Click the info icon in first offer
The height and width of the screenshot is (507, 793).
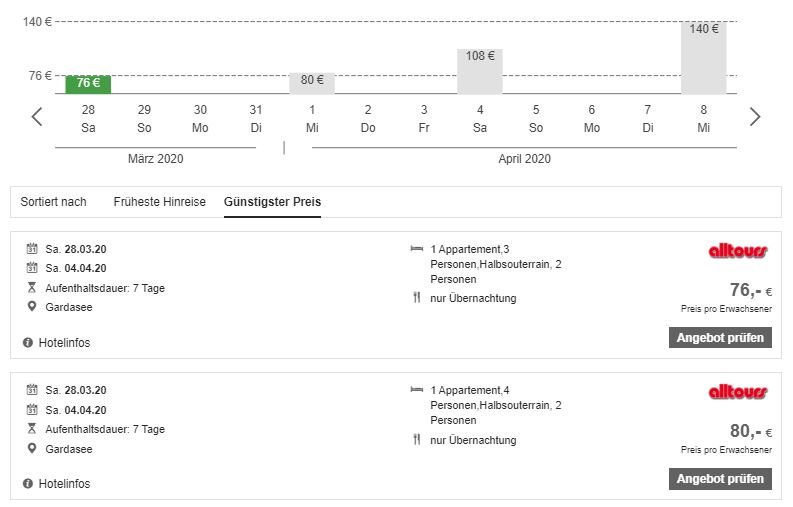pos(28,343)
